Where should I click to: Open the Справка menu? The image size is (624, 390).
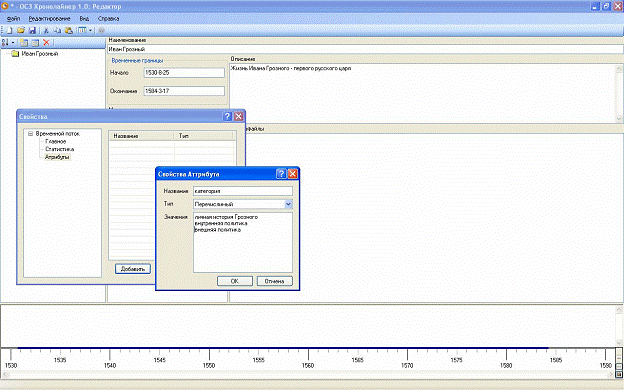(108, 19)
